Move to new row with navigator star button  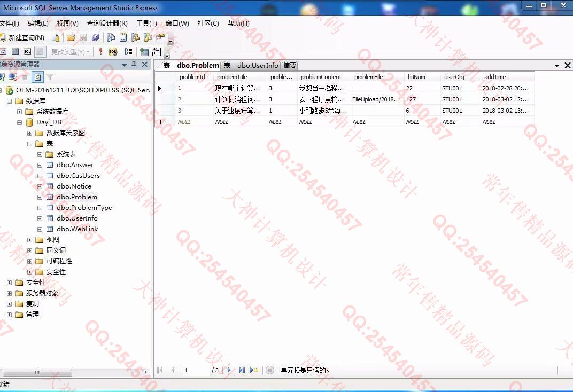pos(254,370)
